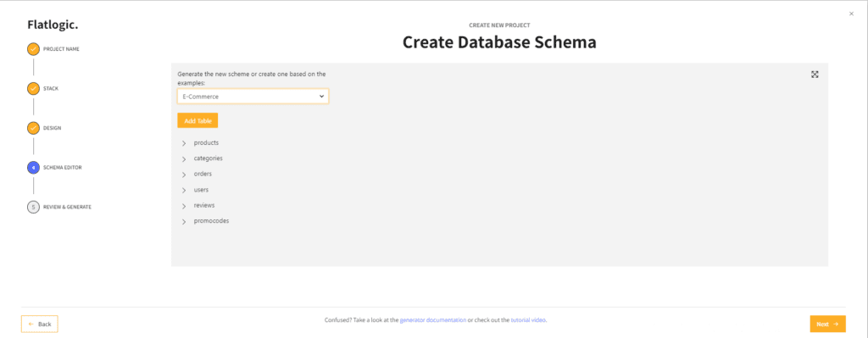868x338 pixels.
Task: Expand the promocodes table chevron
Action: pos(184,221)
